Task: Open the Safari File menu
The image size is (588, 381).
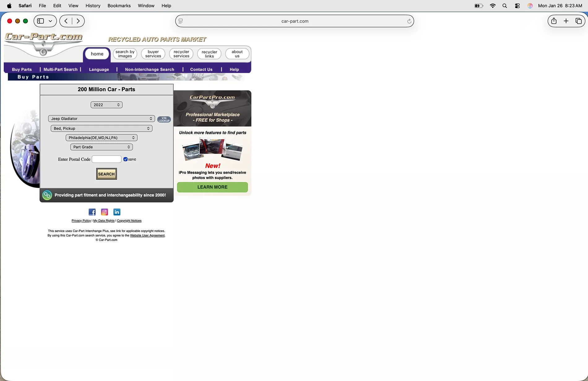Action: click(42, 6)
